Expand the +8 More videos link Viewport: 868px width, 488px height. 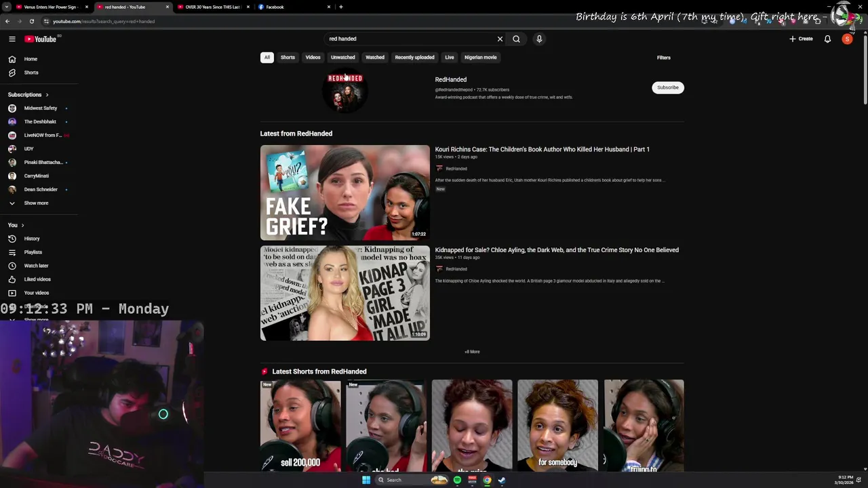coord(472,352)
